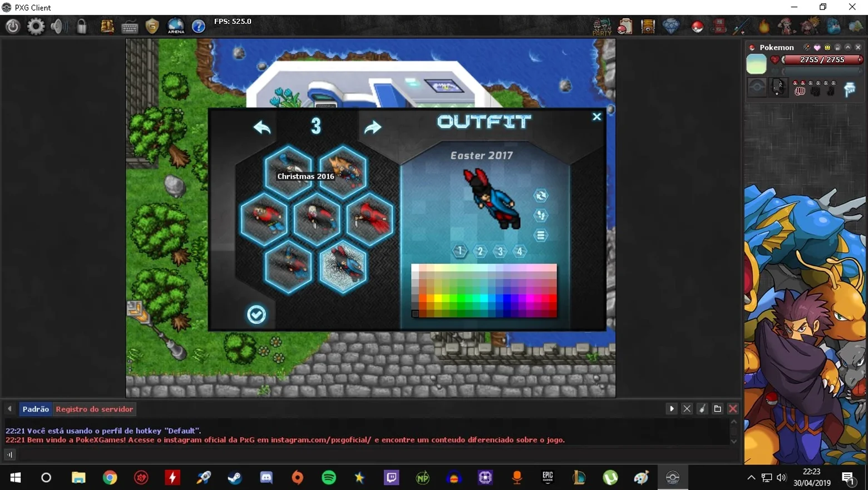Go to next outfit page arrow
Viewport: 868px width, 490px height.
click(x=372, y=127)
